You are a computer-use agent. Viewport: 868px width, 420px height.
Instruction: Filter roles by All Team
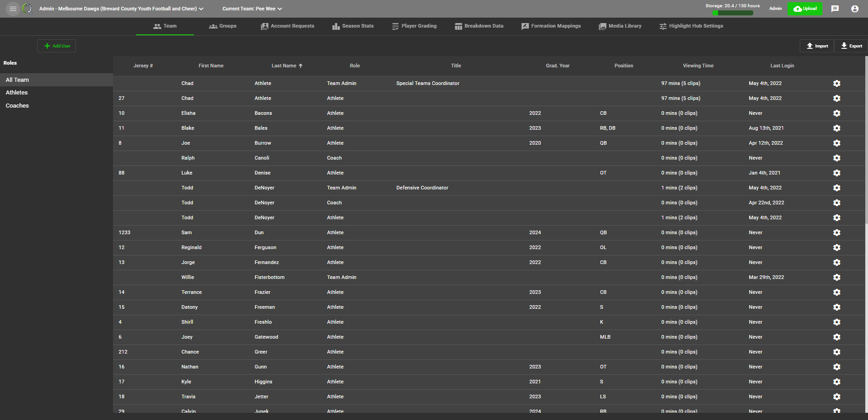pos(56,80)
